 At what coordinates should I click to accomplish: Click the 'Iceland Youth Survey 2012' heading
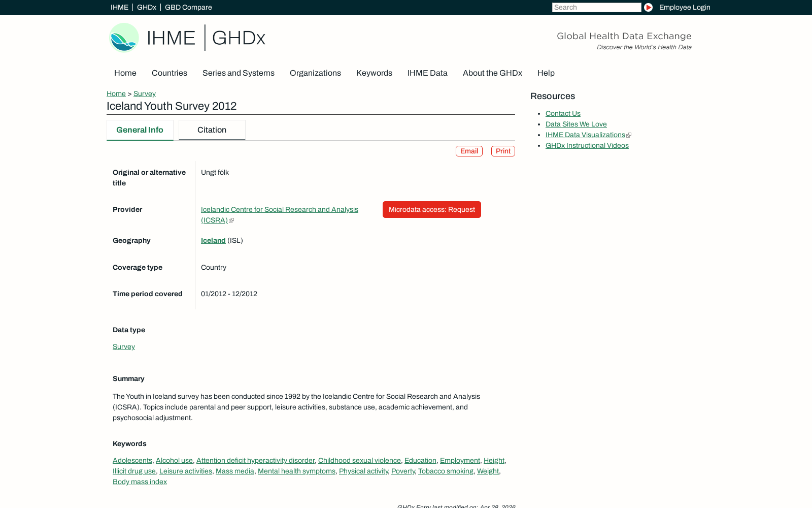click(172, 106)
